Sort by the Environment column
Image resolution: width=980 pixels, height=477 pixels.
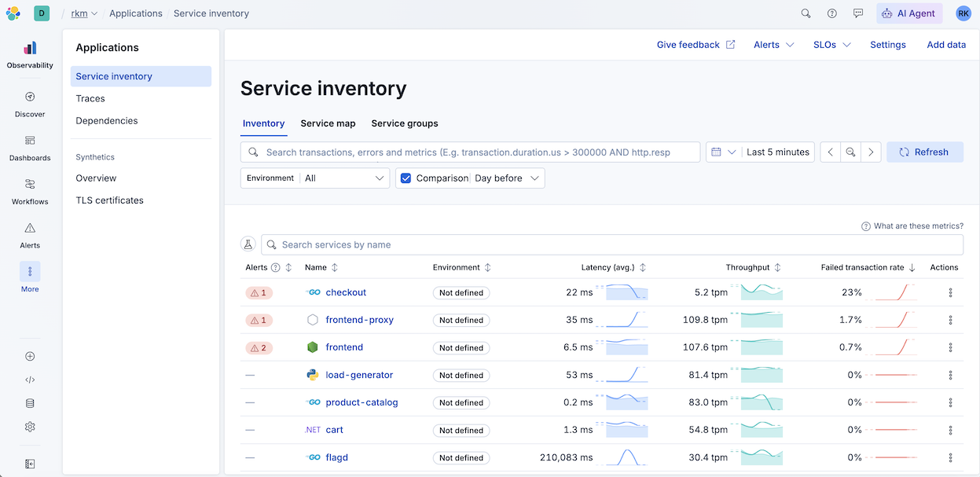click(462, 267)
